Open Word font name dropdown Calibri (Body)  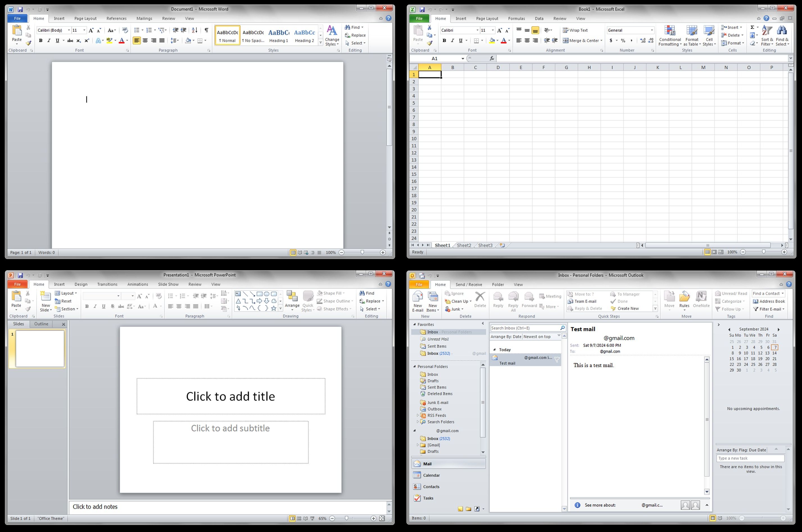pos(69,30)
